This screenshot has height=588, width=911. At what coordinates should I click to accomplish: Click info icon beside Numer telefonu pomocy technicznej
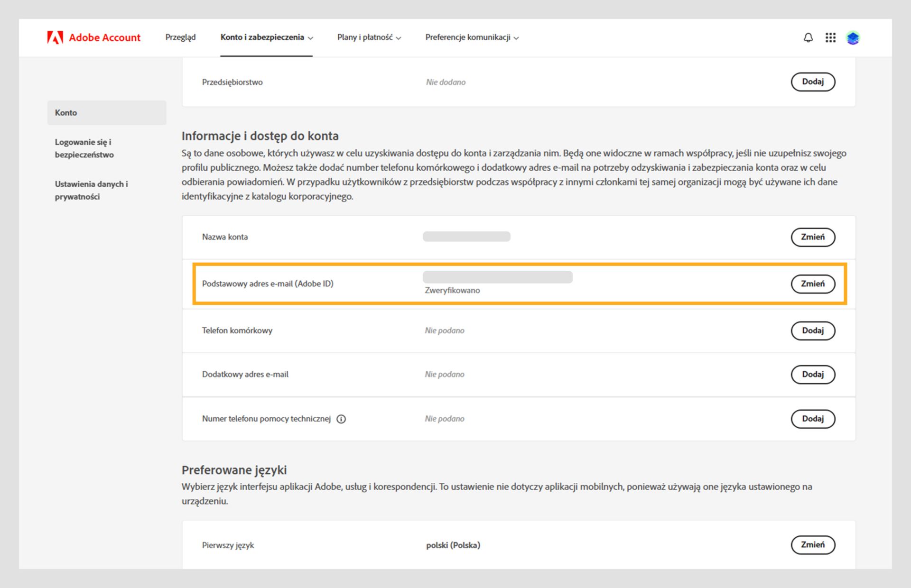click(x=341, y=419)
